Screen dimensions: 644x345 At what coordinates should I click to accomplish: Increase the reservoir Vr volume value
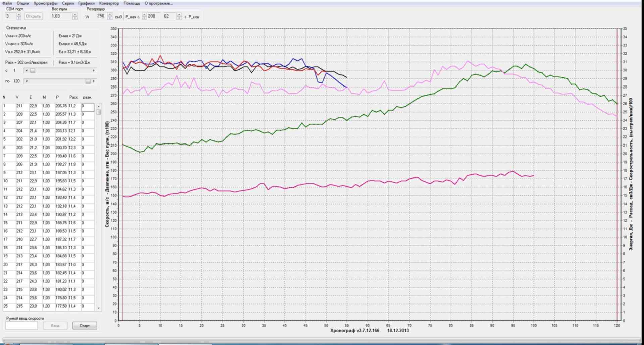click(x=110, y=15)
